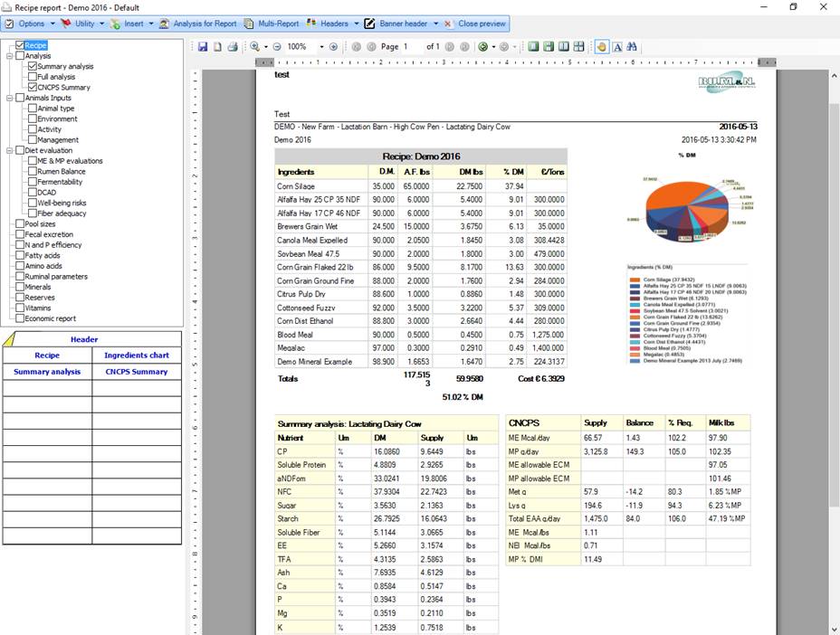Select the single page view layout icon
The width and height of the screenshot is (840, 635).
point(533,46)
